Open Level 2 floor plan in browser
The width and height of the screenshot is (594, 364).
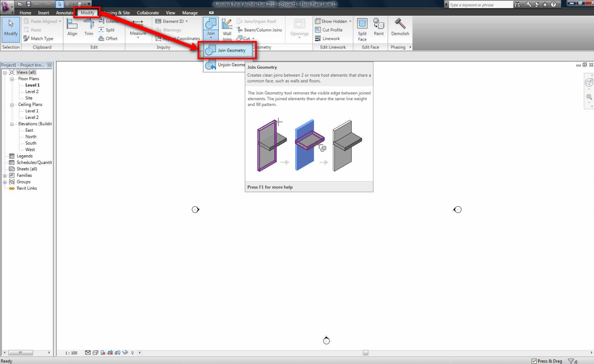32,92
